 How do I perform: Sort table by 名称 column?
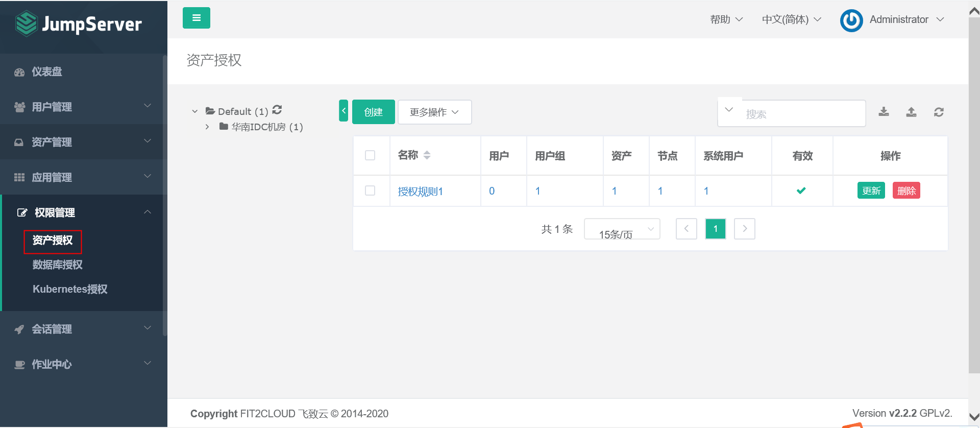point(427,155)
